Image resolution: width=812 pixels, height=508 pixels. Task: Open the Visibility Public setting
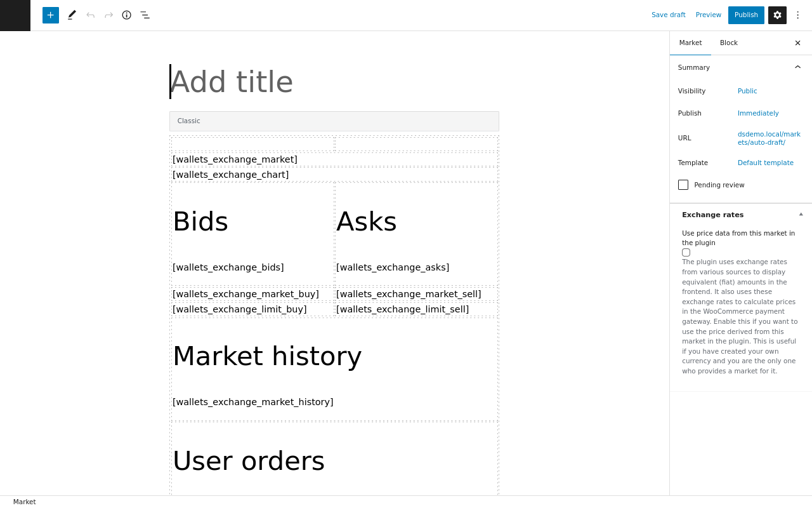click(x=747, y=91)
